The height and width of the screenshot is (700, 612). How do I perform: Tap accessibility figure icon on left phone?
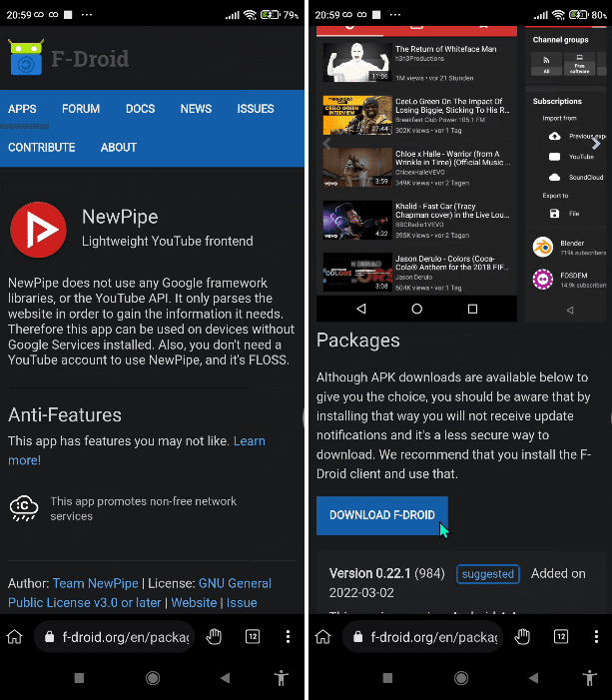pos(281,678)
